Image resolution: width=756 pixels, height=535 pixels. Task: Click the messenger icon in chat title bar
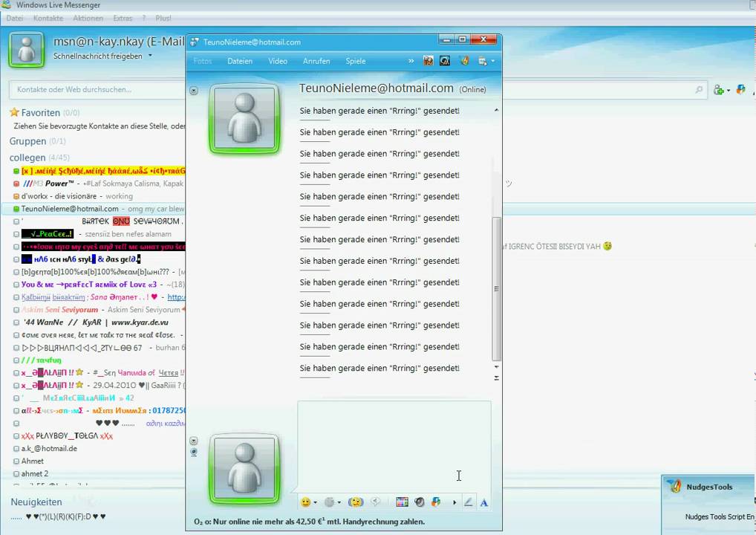[x=195, y=42]
